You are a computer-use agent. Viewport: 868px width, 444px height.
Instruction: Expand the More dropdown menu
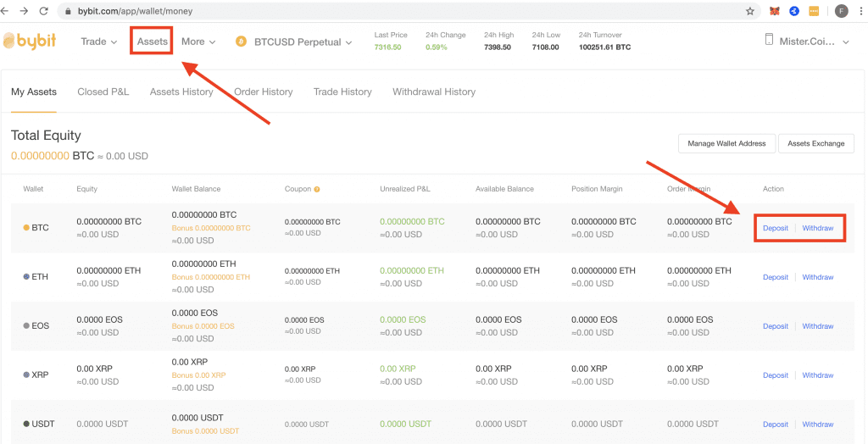pyautogui.click(x=198, y=42)
